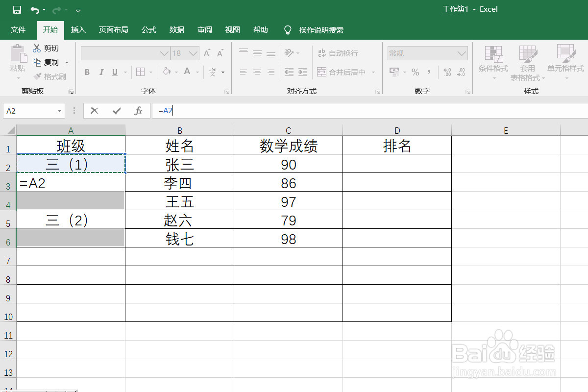Open the number format combo box

tap(461, 53)
